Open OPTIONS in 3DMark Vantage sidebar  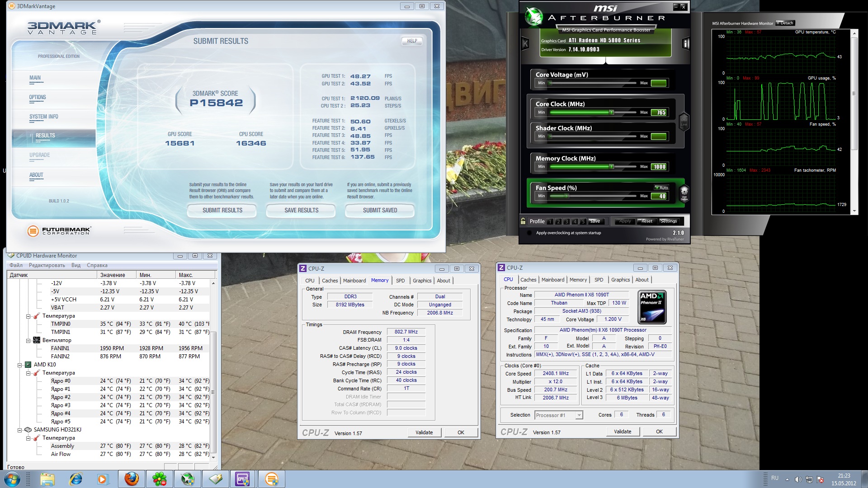pos(38,97)
